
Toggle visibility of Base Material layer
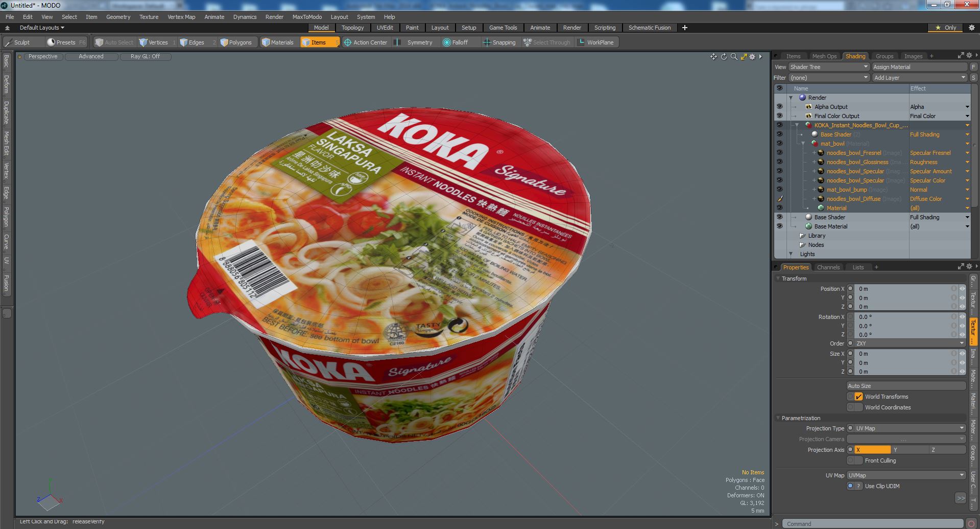(x=779, y=226)
